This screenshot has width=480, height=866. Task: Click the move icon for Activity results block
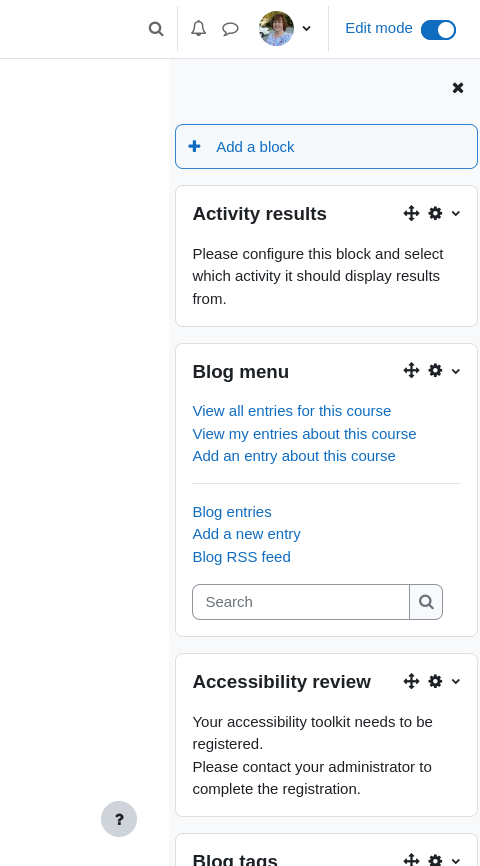[x=412, y=213]
